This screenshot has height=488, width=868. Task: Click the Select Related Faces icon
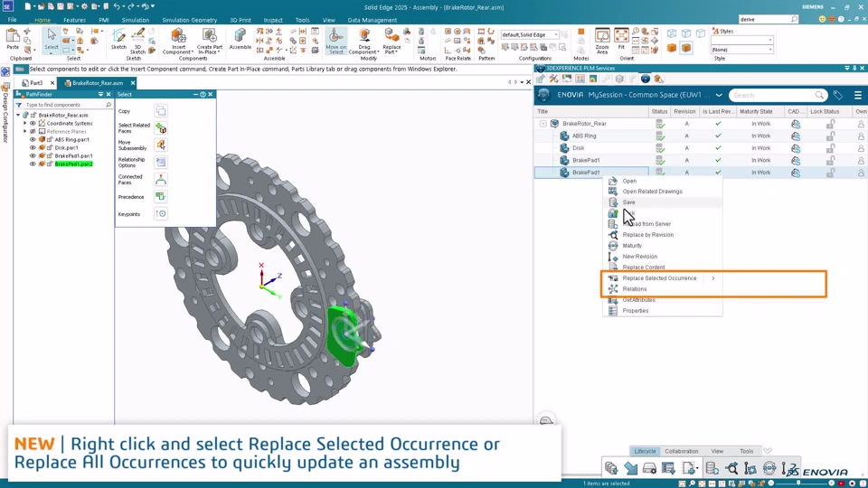pyautogui.click(x=161, y=128)
